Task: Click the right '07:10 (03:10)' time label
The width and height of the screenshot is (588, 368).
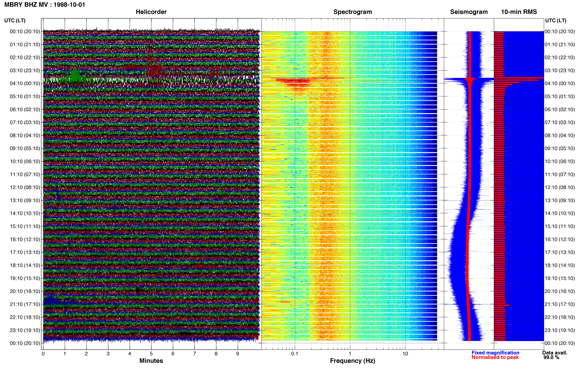Action: pyautogui.click(x=560, y=122)
